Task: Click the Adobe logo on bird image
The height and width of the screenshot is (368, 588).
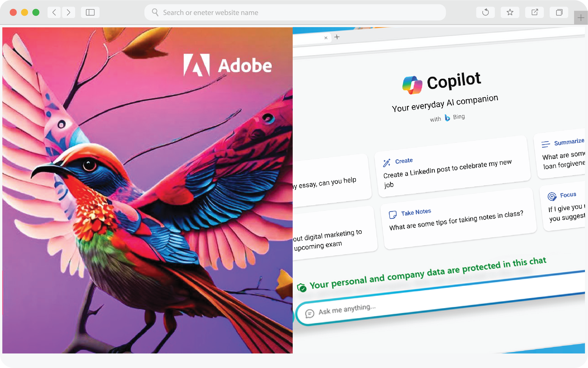Action: point(227,65)
